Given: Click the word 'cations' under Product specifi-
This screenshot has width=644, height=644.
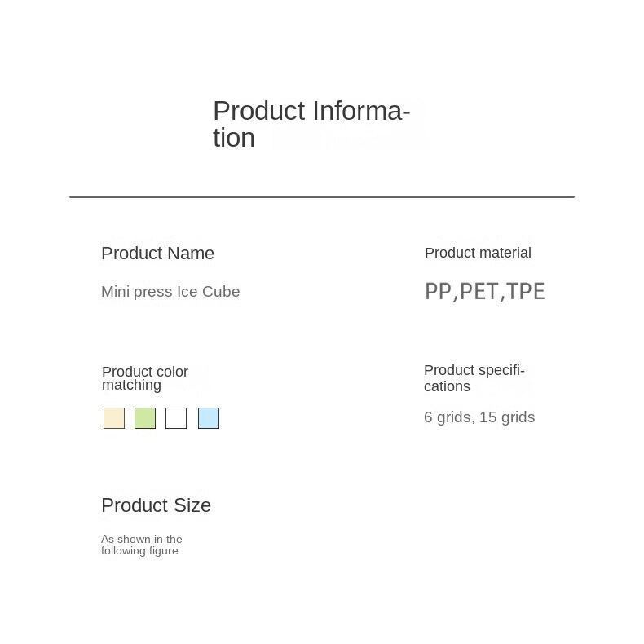Looking at the screenshot, I should click(x=447, y=386).
